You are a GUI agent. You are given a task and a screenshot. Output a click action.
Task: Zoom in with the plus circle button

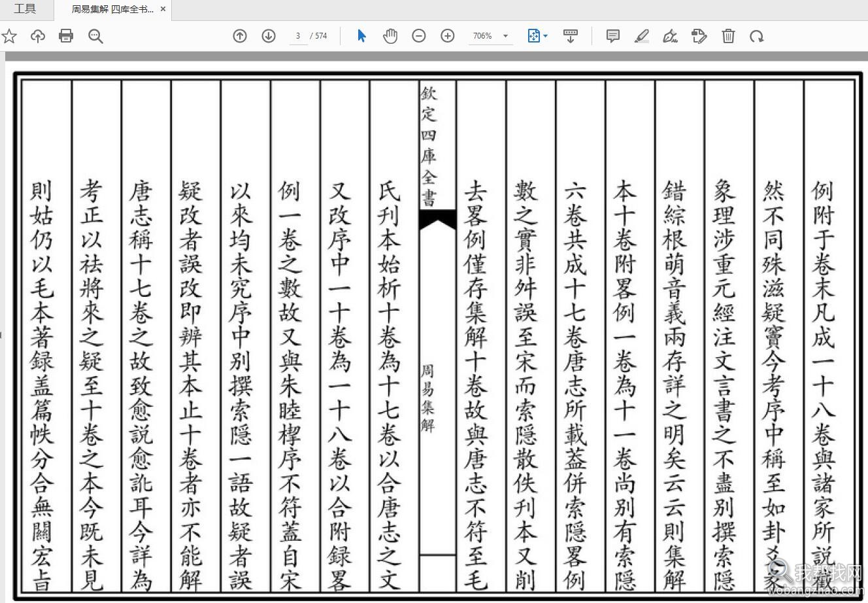tap(448, 36)
